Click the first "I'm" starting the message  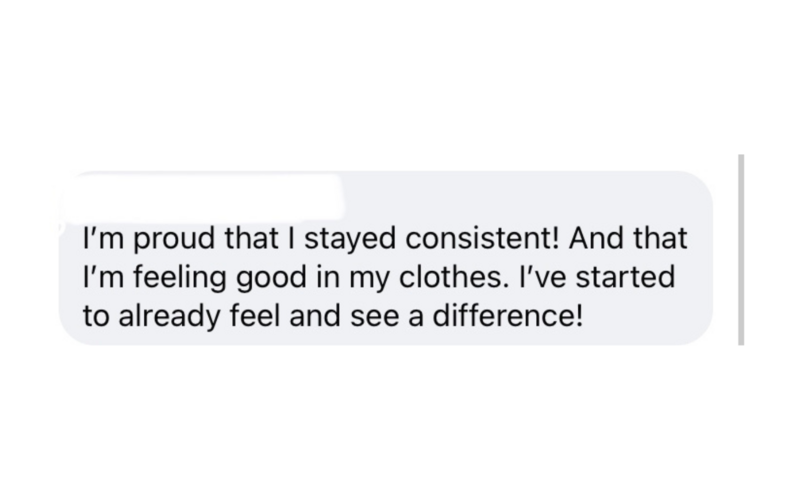click(104, 238)
